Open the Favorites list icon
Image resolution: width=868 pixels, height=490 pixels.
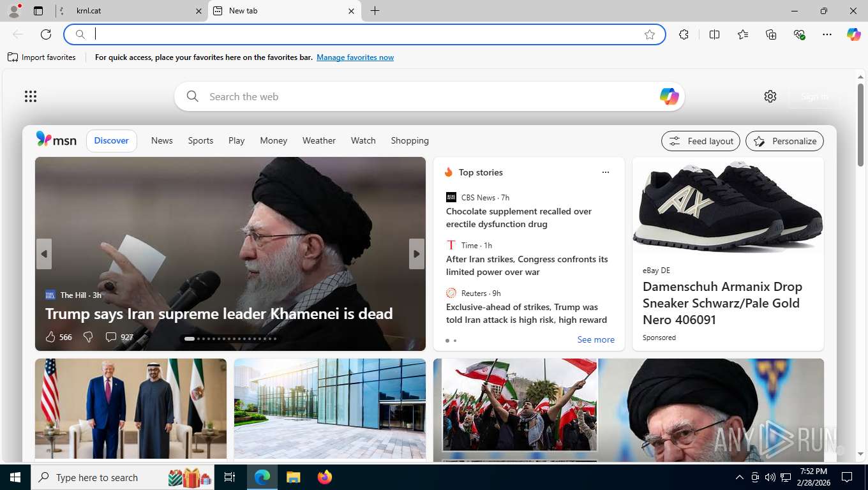pos(743,34)
